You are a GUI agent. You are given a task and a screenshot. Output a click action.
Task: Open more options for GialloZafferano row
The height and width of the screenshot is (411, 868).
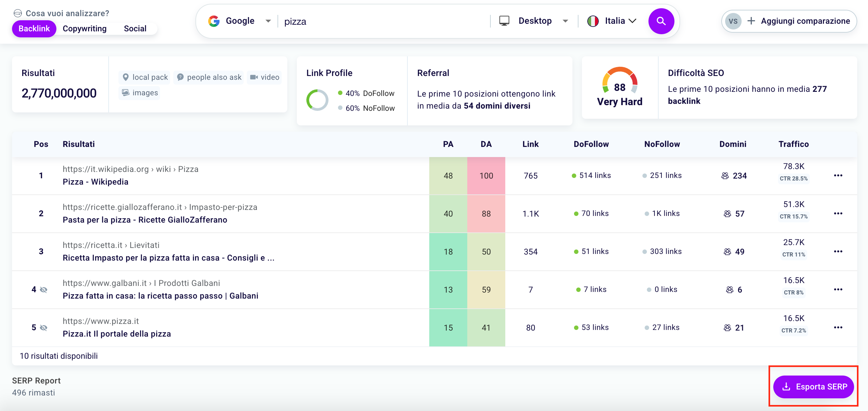pos(838,214)
